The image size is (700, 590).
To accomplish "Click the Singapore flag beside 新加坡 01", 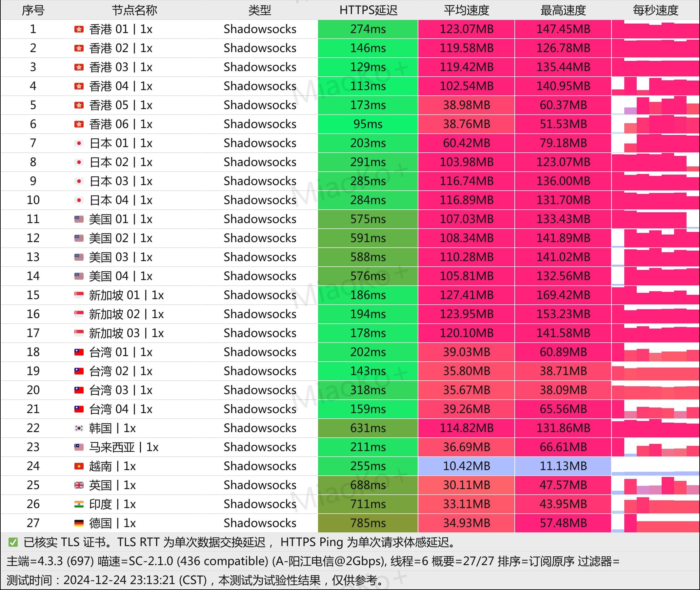I will point(79,295).
